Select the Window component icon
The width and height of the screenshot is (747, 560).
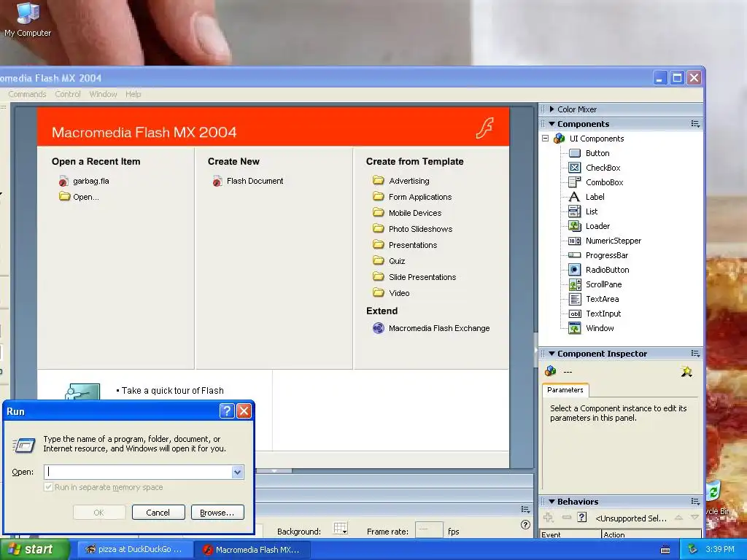click(x=575, y=328)
